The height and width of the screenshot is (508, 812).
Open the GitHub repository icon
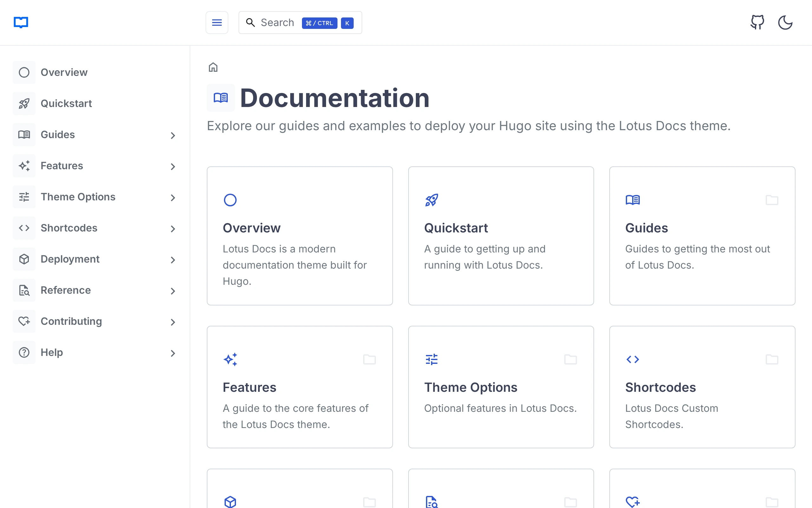click(x=757, y=23)
